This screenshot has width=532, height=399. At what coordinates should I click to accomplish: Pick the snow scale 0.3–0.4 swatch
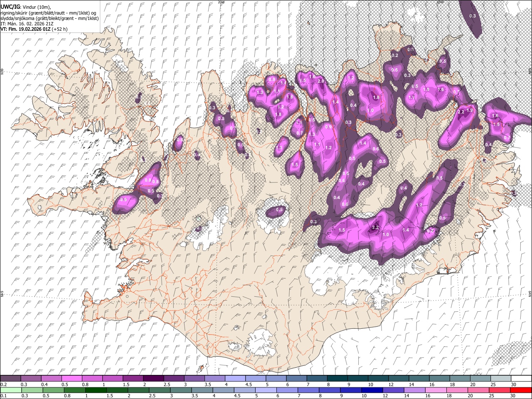tap(31, 379)
